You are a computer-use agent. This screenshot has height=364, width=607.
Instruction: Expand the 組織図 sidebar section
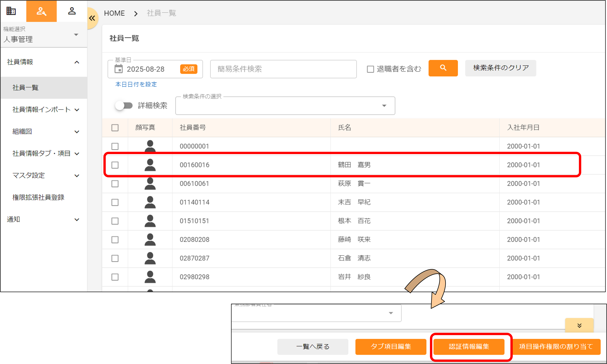point(45,132)
